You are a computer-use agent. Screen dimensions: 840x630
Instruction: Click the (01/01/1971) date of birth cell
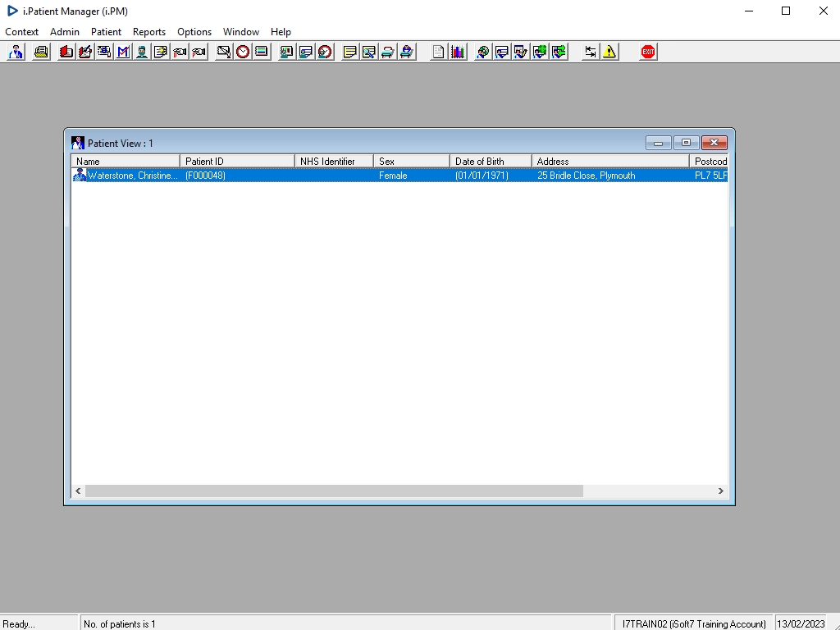point(482,176)
